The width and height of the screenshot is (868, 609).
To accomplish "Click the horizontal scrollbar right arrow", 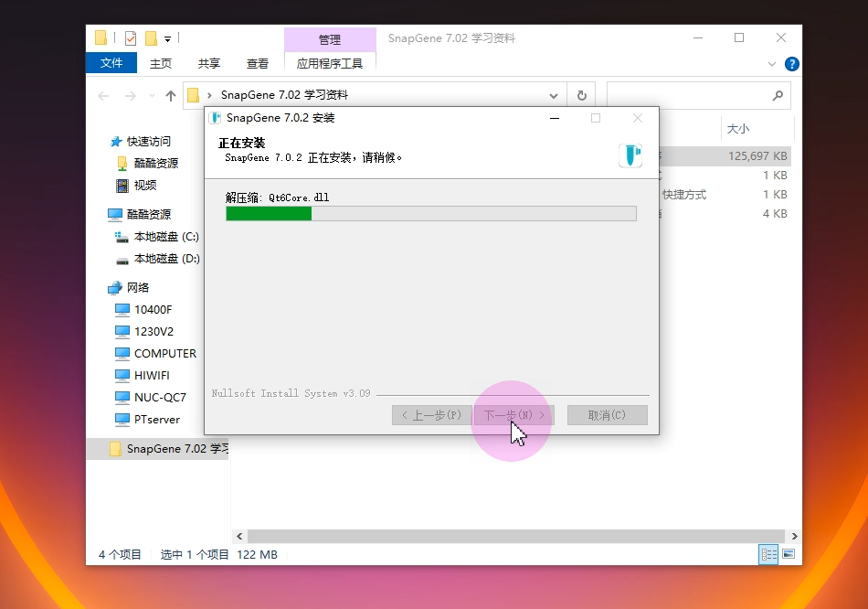I will 794,536.
